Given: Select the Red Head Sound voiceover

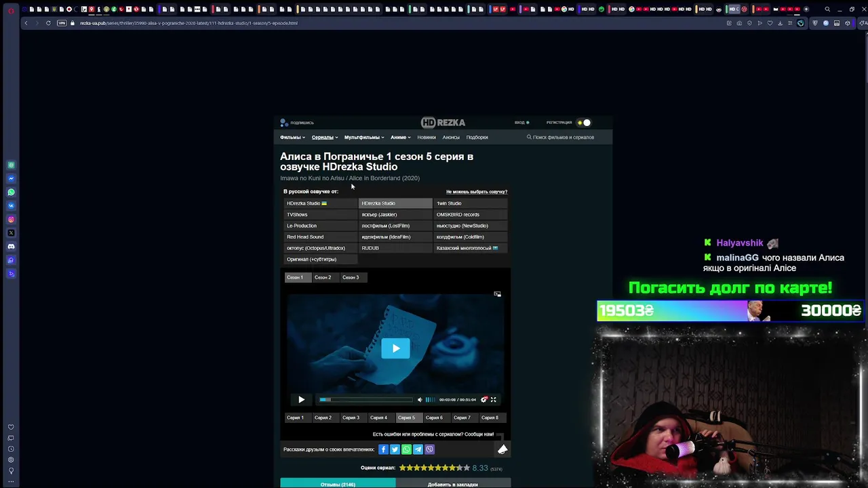Looking at the screenshot, I should tap(320, 237).
